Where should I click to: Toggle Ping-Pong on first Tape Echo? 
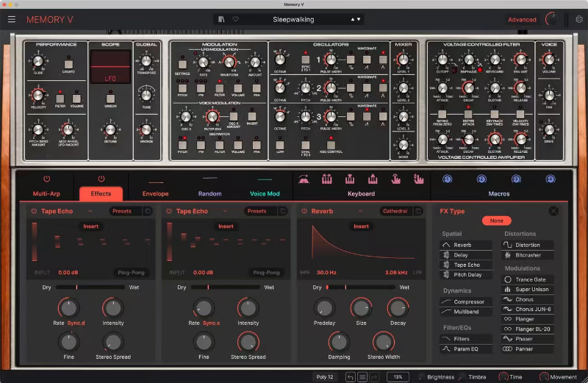[x=131, y=273]
